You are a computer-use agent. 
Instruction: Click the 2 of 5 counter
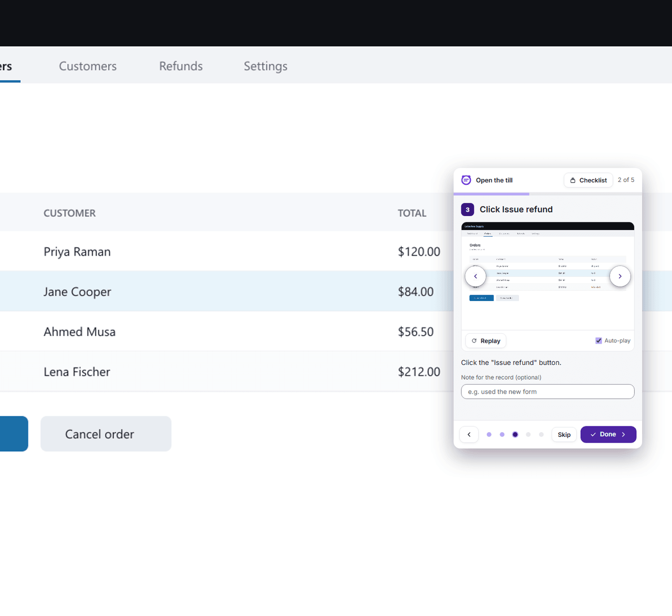(x=626, y=180)
